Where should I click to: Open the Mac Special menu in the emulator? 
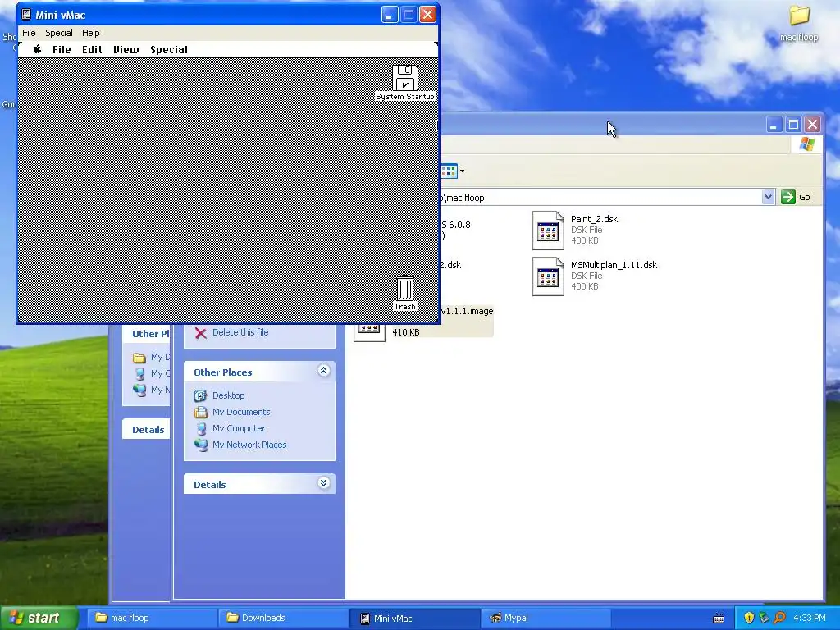169,49
